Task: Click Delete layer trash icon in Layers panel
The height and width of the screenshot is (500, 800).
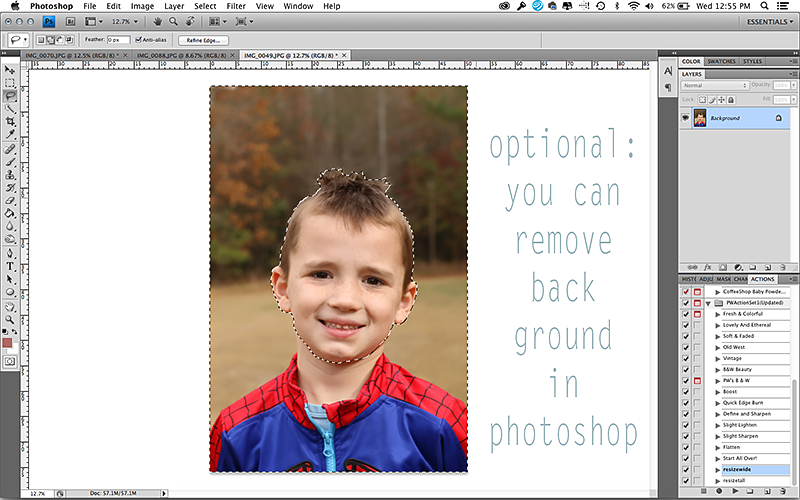Action: (783, 267)
